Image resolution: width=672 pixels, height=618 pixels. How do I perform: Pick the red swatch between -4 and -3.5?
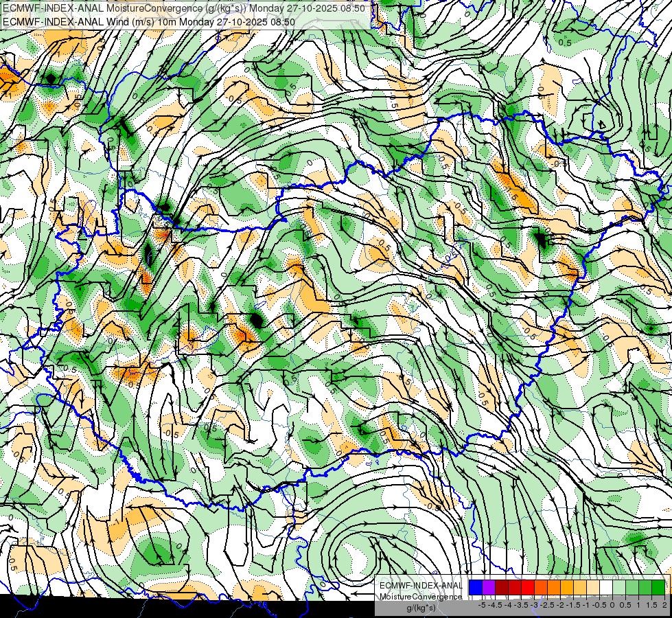pos(515,588)
